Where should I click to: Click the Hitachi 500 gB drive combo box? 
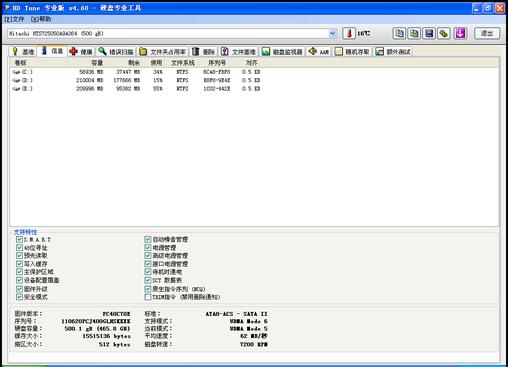pyautogui.click(x=172, y=33)
